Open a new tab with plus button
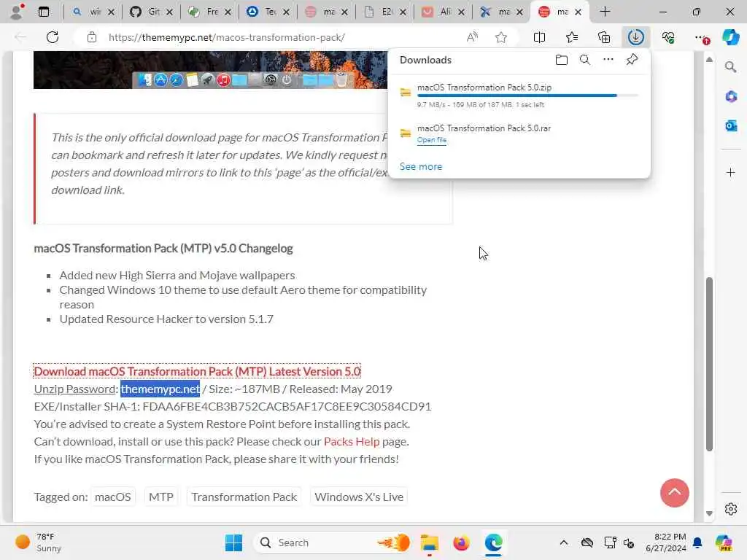 pyautogui.click(x=605, y=12)
